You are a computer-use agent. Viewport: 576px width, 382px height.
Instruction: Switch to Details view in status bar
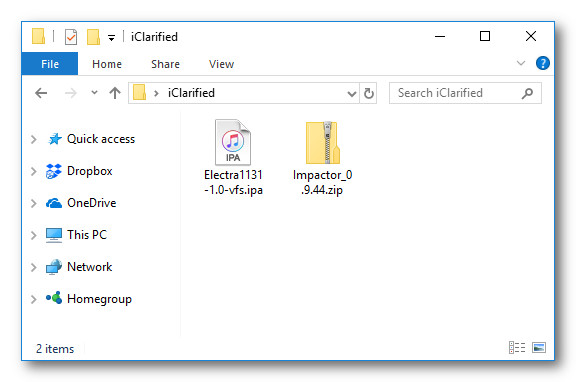click(517, 347)
